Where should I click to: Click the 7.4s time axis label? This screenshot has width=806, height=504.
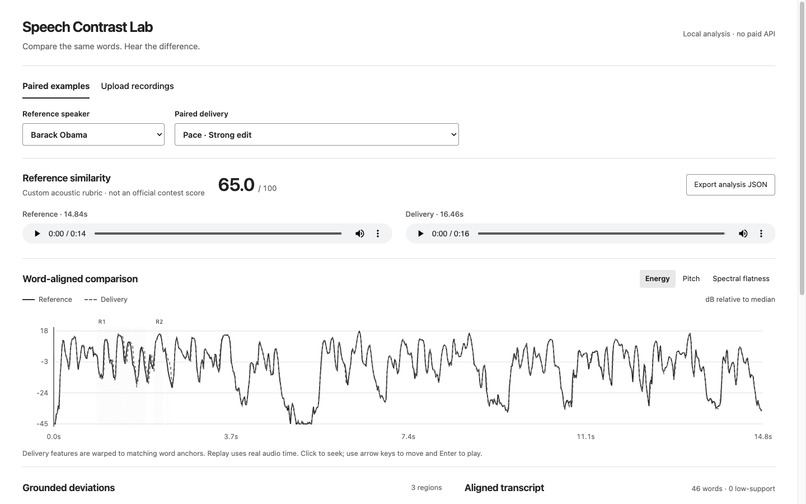(408, 437)
